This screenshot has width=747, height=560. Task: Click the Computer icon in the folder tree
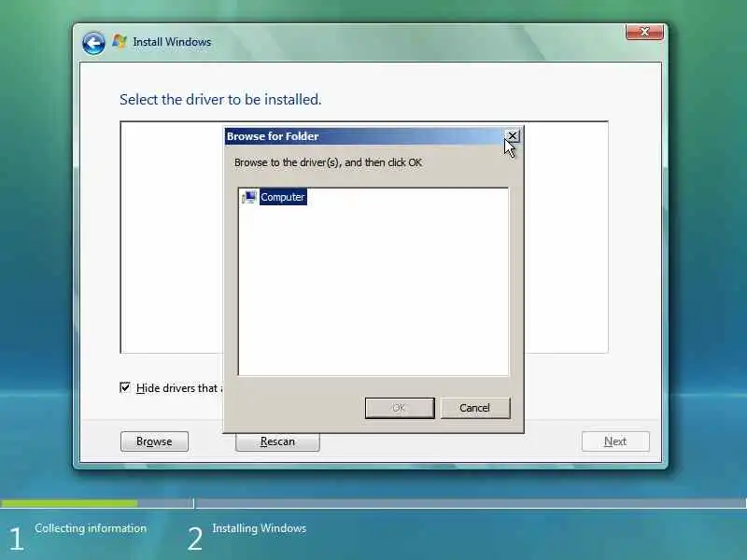(248, 197)
